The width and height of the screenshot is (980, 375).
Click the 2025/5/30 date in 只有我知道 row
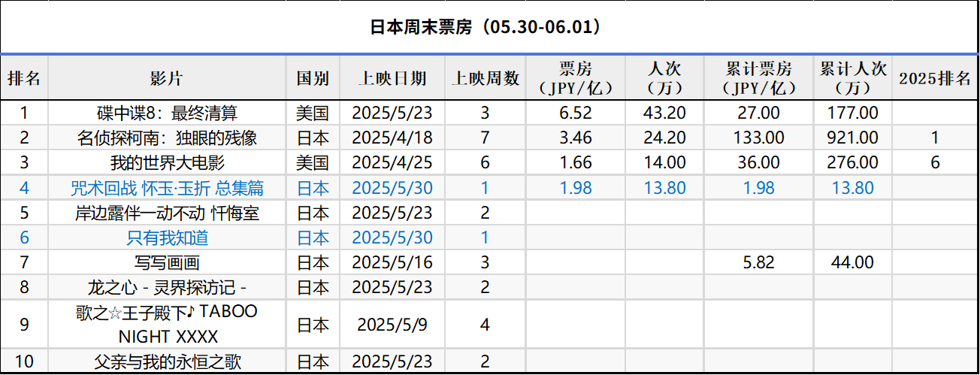[393, 237]
